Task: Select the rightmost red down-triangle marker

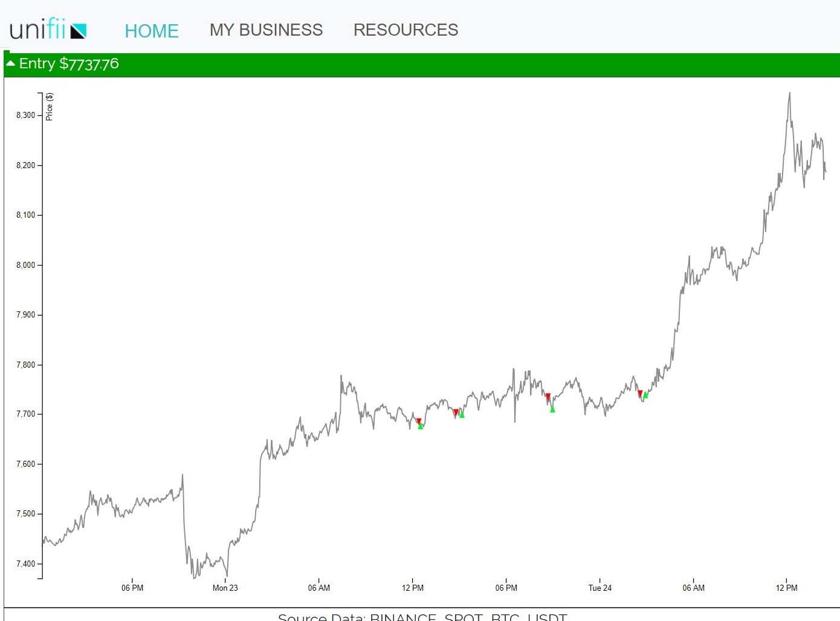Action: 640,394
